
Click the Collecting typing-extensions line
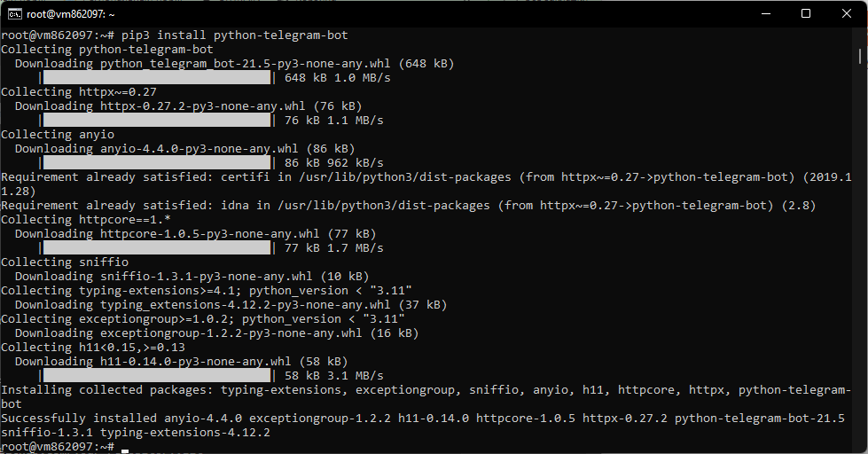pos(207,291)
